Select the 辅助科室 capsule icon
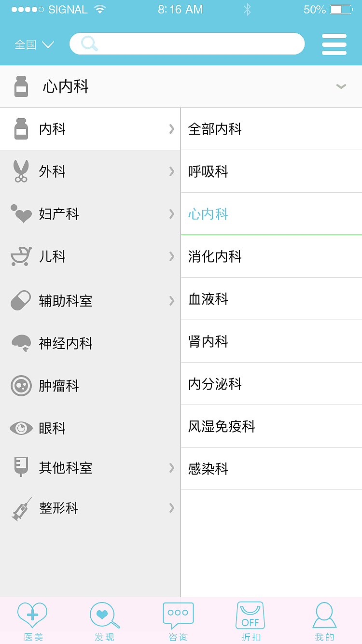362x644 pixels. tap(21, 300)
